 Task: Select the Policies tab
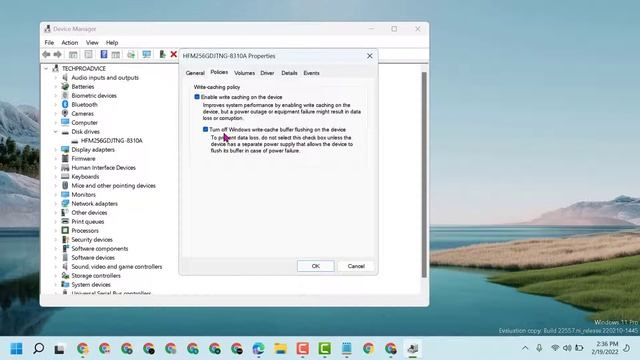click(x=219, y=72)
